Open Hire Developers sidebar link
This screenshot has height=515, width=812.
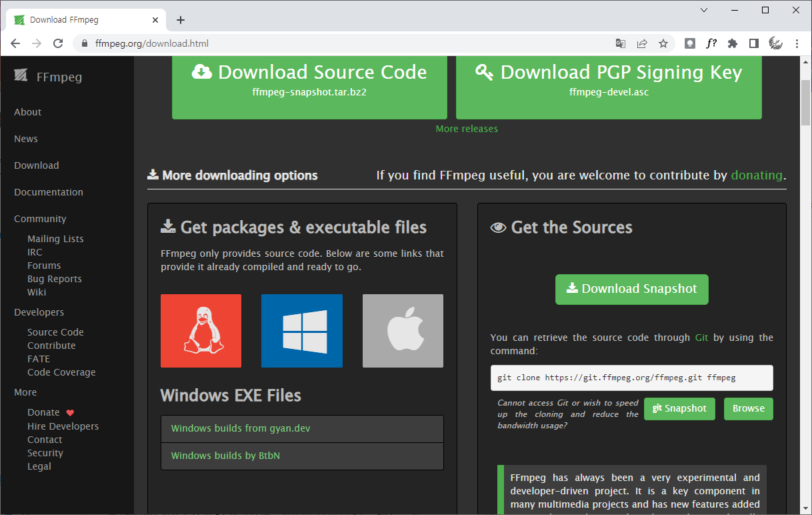tap(63, 426)
